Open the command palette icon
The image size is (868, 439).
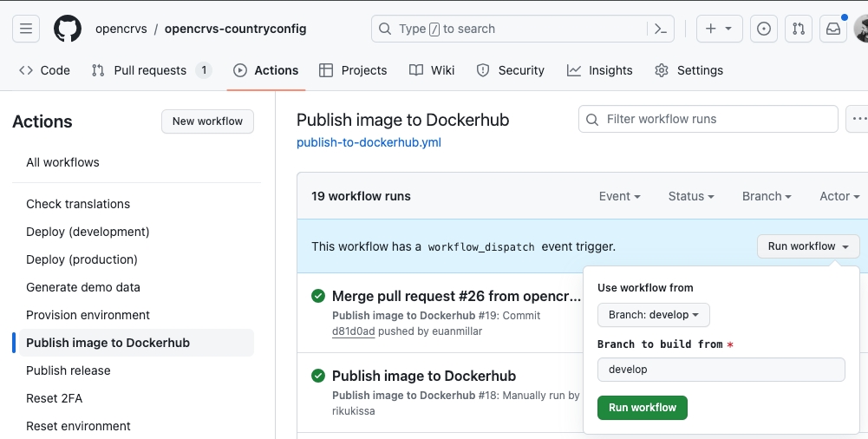[660, 29]
